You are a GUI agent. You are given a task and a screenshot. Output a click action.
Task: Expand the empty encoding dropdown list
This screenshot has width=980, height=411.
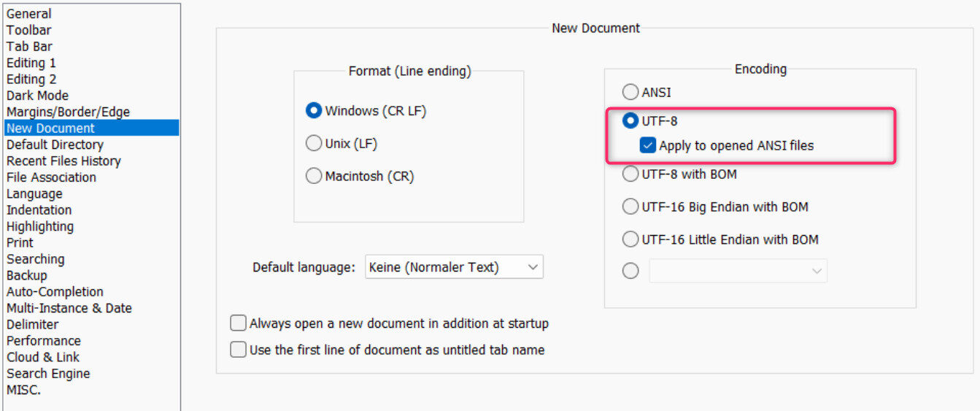click(x=738, y=271)
